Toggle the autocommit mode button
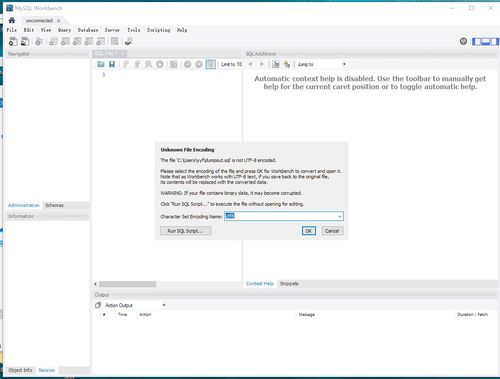500x379 pixels. tap(211, 64)
